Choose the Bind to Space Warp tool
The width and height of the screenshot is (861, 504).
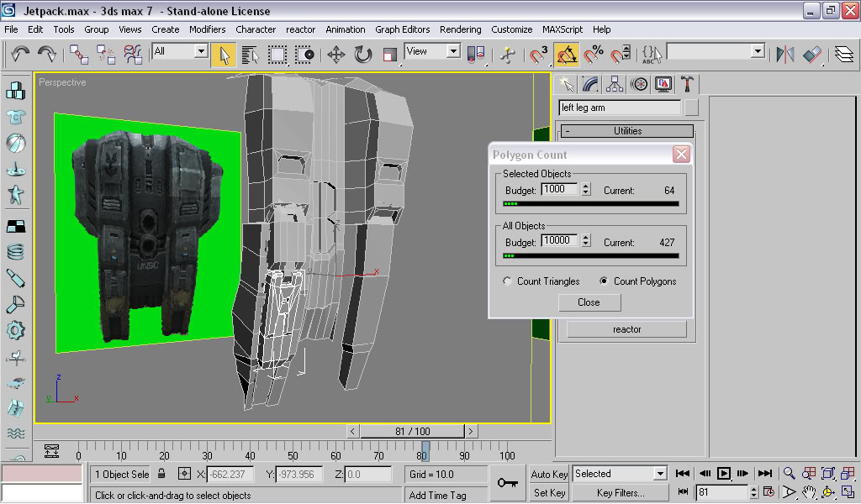coord(132,55)
